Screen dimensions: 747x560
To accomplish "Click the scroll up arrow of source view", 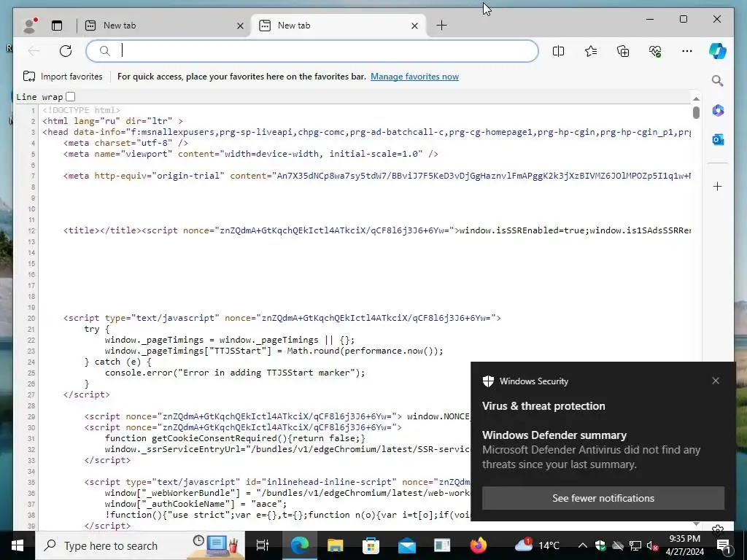I will pyautogui.click(x=696, y=98).
